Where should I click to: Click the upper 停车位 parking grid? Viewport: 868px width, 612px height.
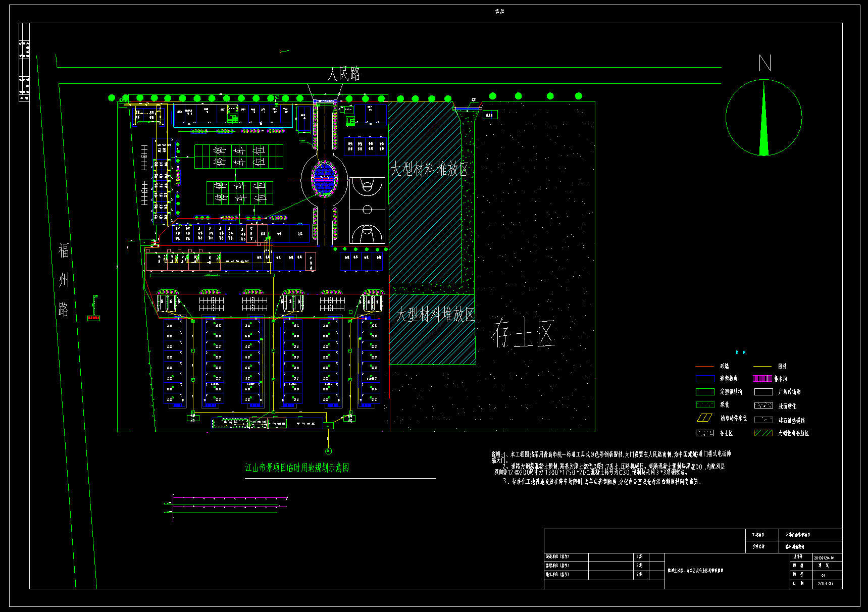239,157
